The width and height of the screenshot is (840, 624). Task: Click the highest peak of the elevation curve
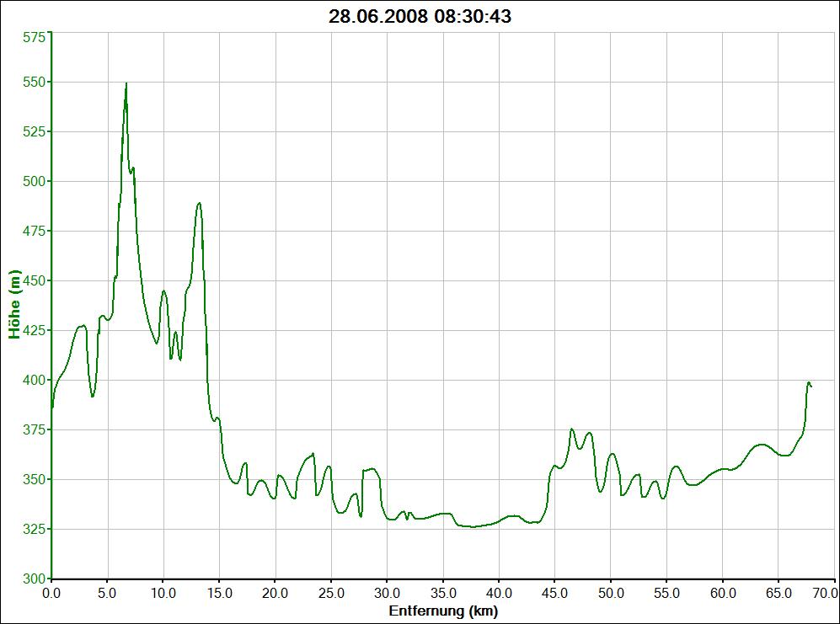tap(126, 83)
